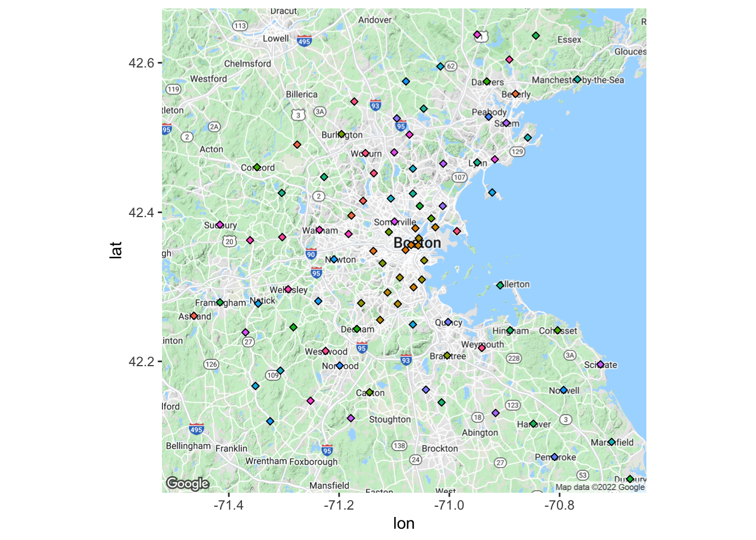Select the teal diamond marker near Allerton
Image resolution: width=756 pixels, height=540 pixels.
pyautogui.click(x=499, y=285)
